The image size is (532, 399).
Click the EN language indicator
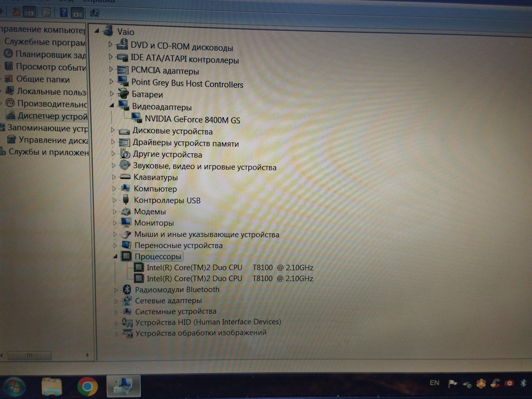tap(434, 383)
